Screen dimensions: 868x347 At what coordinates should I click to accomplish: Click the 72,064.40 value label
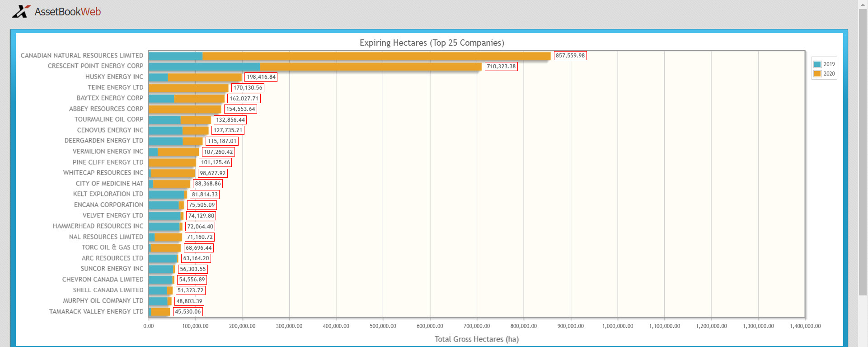click(x=200, y=227)
